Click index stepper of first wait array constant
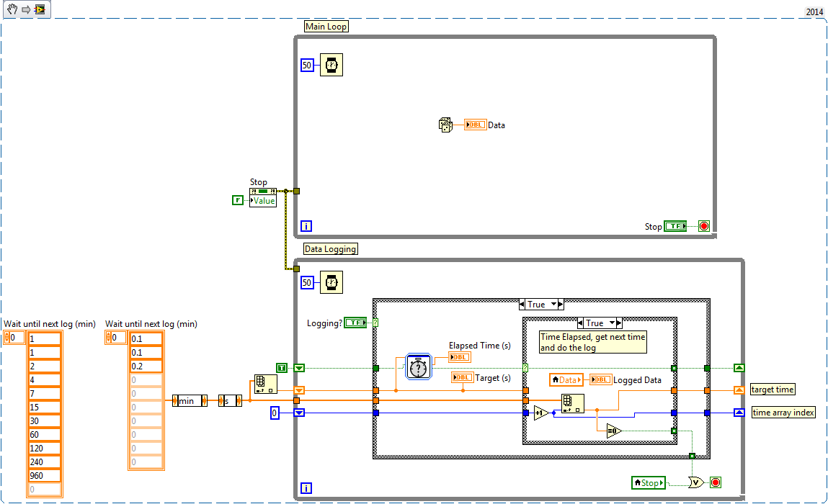 6,337
